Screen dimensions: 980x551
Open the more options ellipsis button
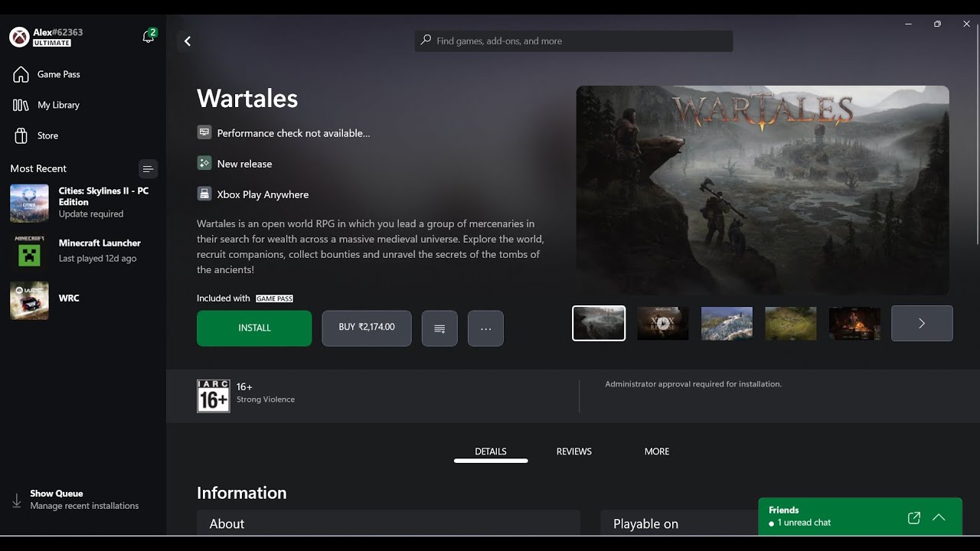[485, 328]
